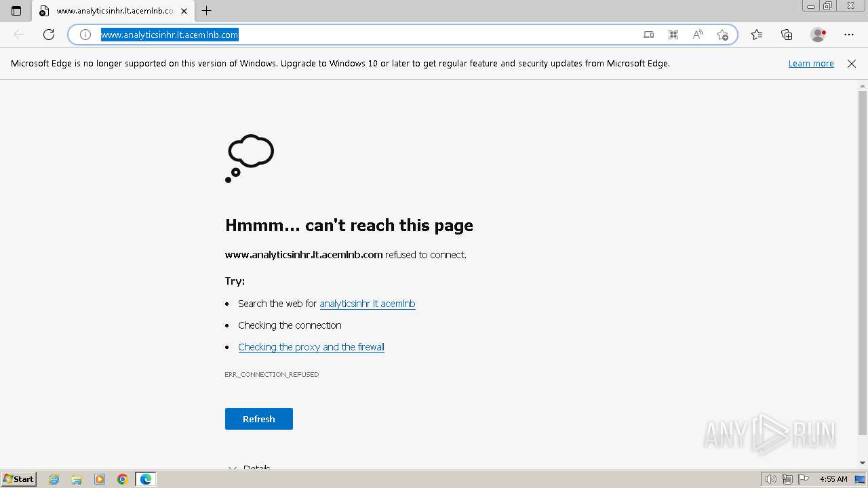The image size is (868, 488).
Task: Open Checking the proxy and the firewall
Action: click(x=311, y=347)
